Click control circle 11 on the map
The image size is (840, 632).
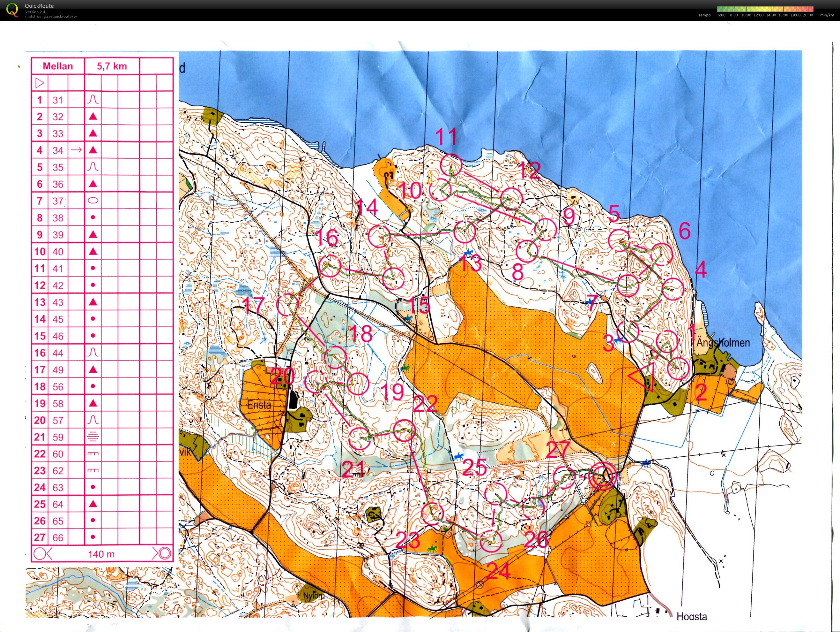451,165
